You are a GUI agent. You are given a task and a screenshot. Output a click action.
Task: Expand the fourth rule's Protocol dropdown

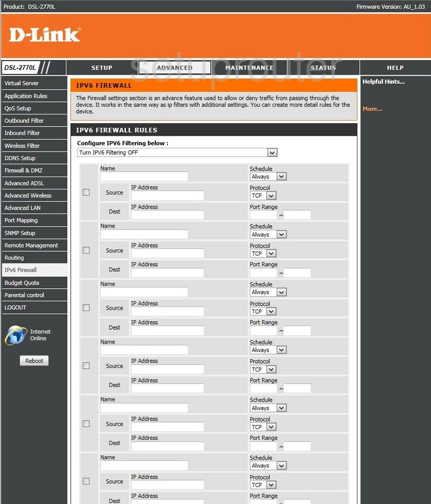coord(263,369)
